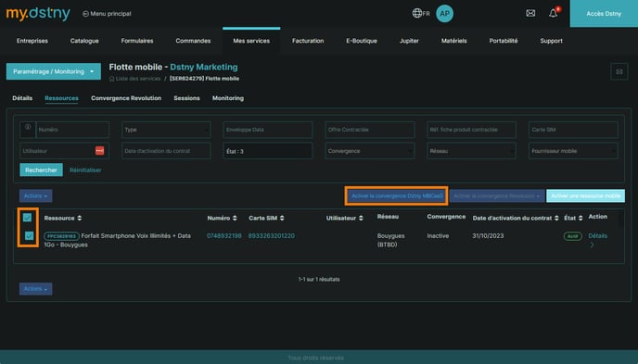Open the notifications bell
The image size is (638, 364).
click(553, 13)
